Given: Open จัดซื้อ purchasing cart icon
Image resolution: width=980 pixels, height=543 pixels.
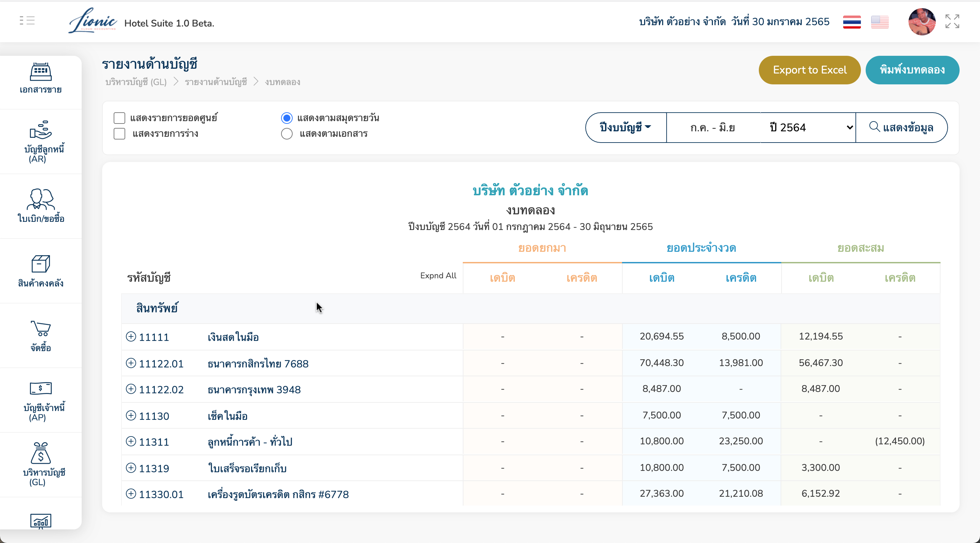Looking at the screenshot, I should (41, 328).
